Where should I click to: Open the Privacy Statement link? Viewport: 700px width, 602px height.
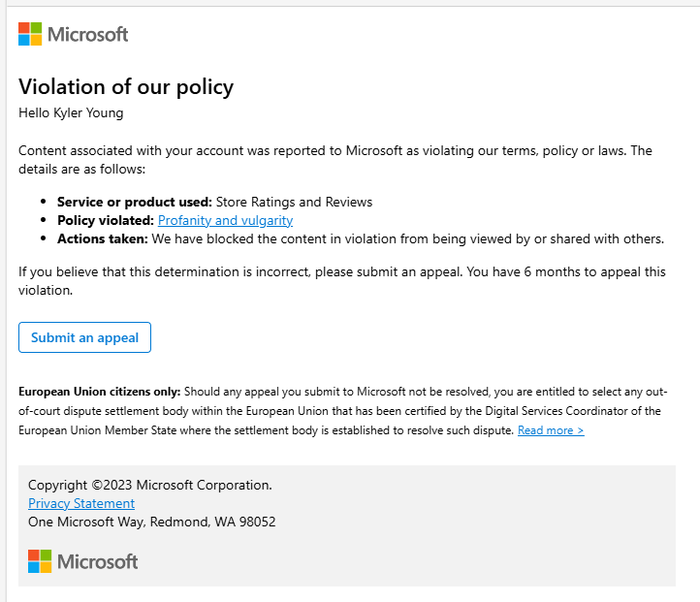coord(81,503)
